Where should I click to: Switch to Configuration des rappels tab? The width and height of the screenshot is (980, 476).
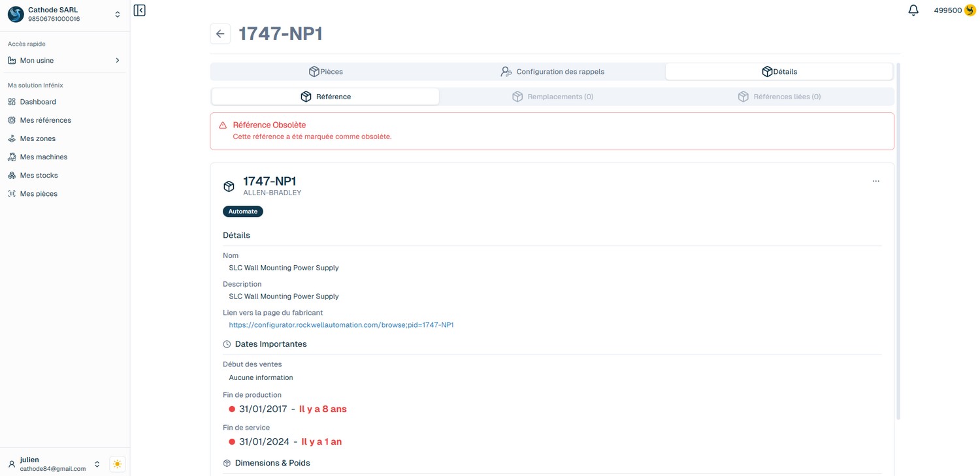[x=552, y=72]
